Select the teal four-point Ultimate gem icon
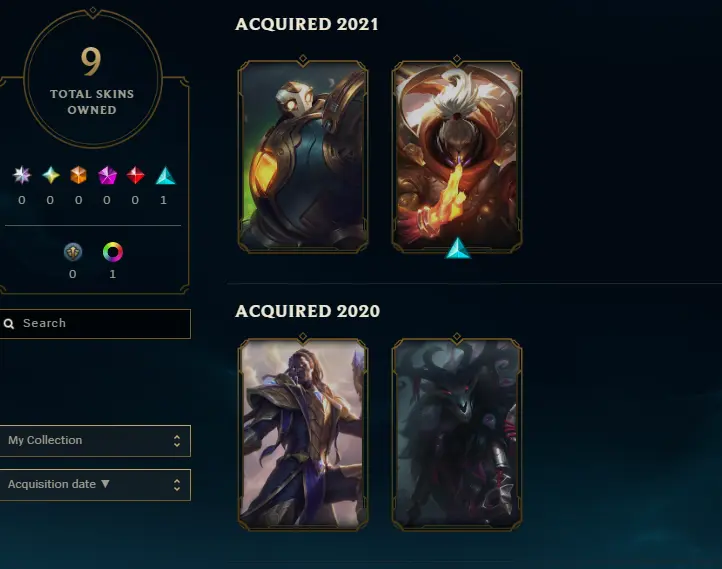The image size is (722, 569). pos(51,175)
